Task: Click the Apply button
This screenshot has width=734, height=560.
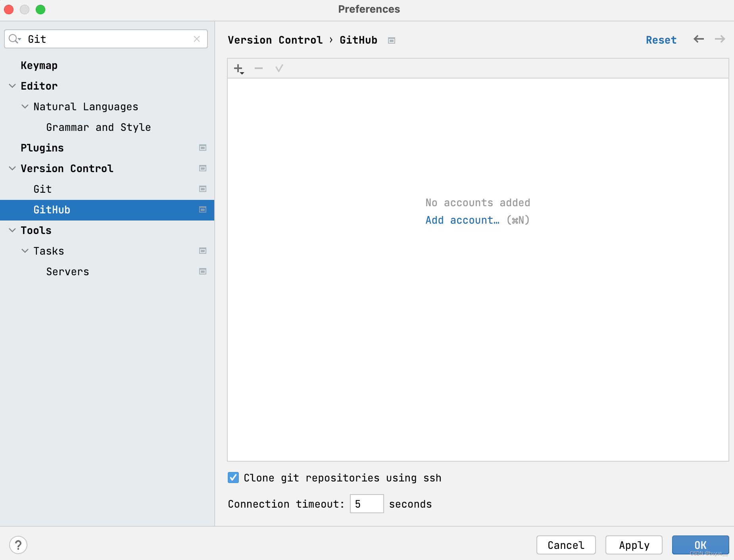Action: [x=634, y=545]
